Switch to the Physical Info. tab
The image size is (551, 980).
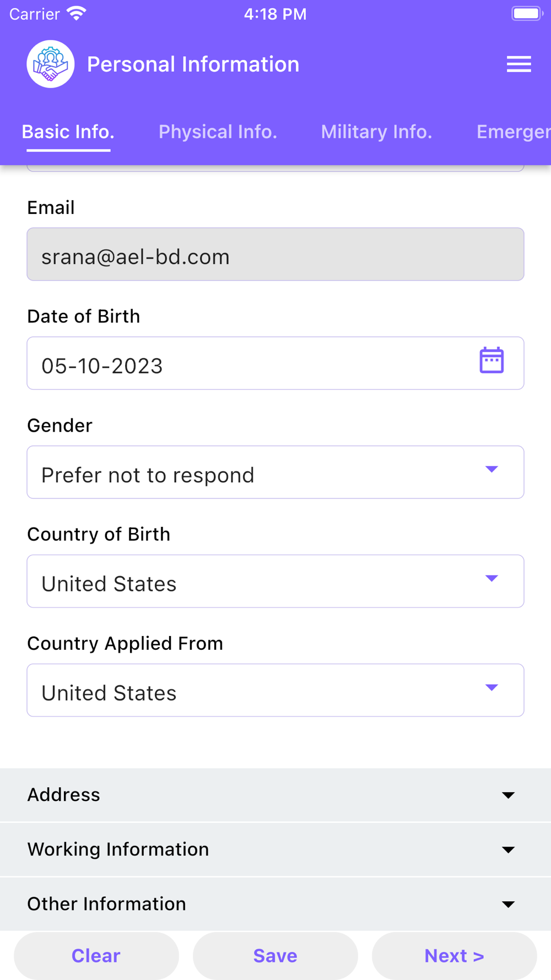[218, 132]
